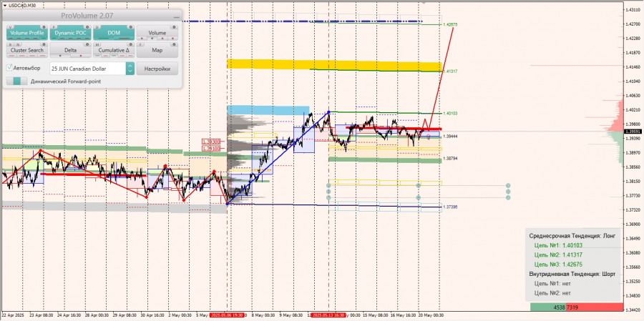Click the 1.41317 target level label
Viewport: 644px width, 321px height.
tap(451, 71)
